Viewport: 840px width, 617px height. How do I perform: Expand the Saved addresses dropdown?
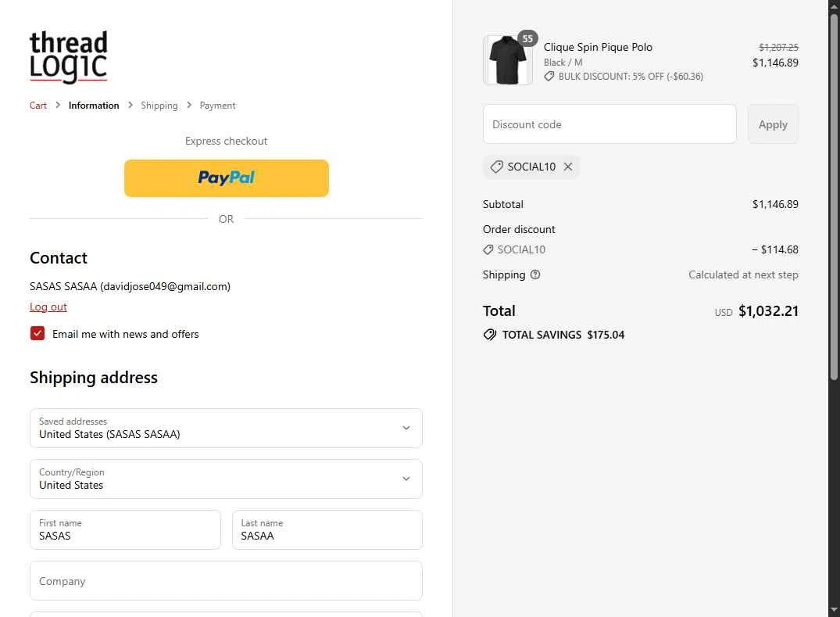(x=226, y=429)
